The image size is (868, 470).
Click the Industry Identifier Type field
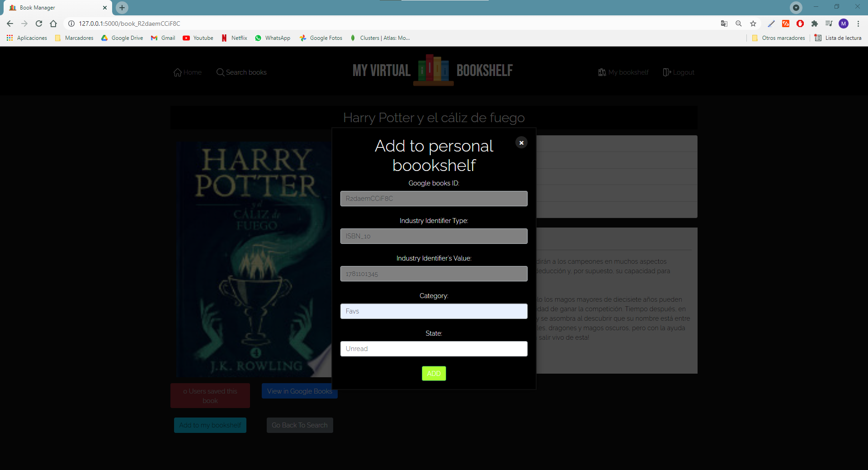(x=434, y=236)
